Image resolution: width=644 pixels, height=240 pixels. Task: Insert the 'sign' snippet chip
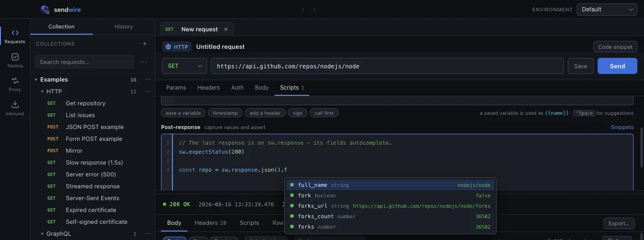coord(297,113)
